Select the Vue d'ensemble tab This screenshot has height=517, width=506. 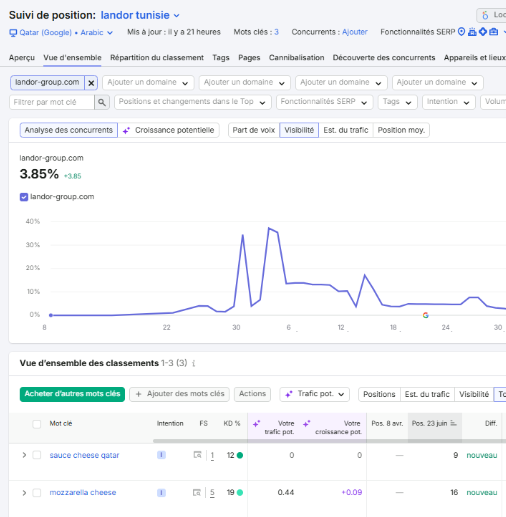[72, 58]
